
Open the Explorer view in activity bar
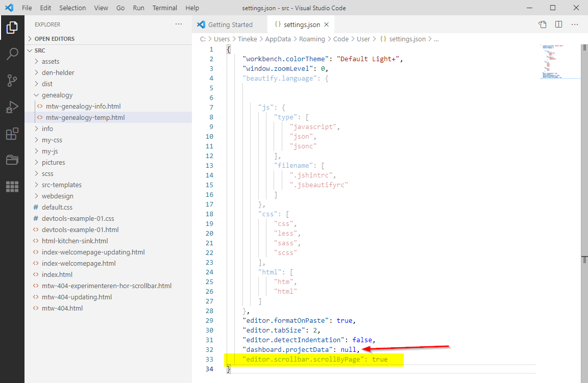[x=12, y=28]
